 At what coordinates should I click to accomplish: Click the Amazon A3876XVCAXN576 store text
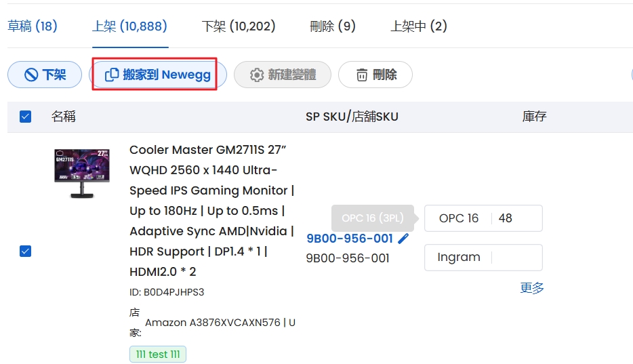220,323
